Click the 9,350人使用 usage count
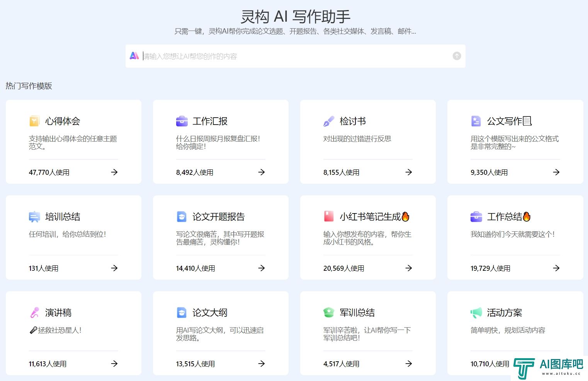588x381 pixels. (489, 173)
